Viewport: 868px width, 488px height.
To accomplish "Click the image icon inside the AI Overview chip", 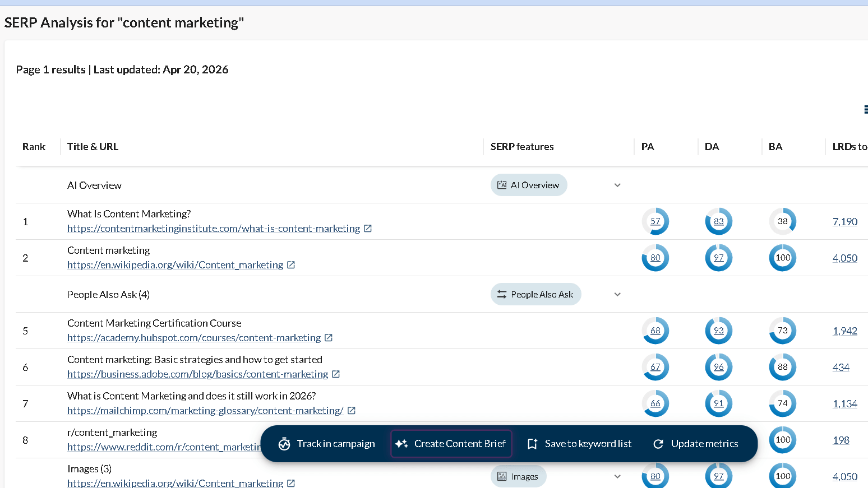I will coord(501,184).
